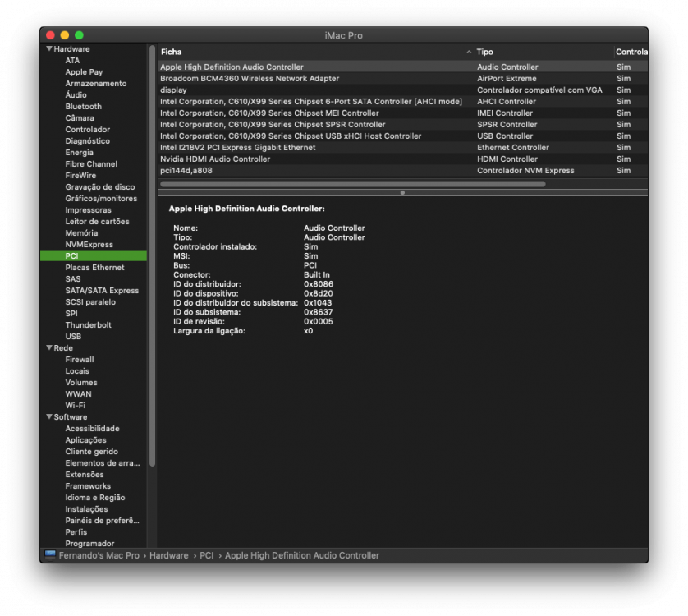Click Fernando's Mac Pro in the path bar
Screen dimensions: 688x616
click(x=99, y=555)
